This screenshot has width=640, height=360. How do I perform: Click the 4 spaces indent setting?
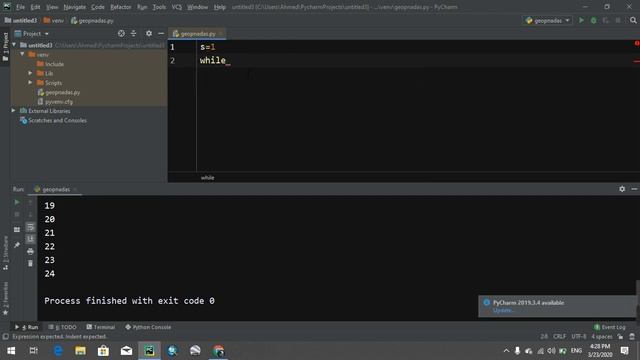click(x=602, y=337)
